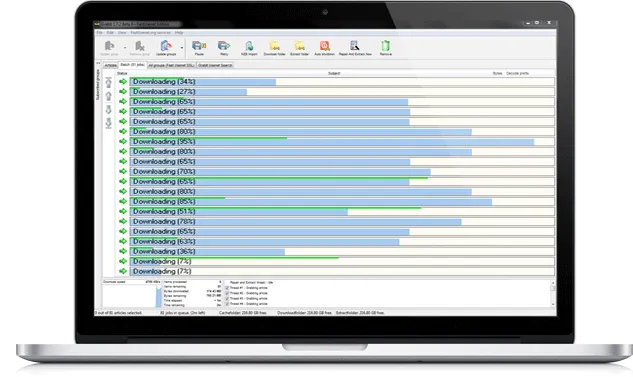The height and width of the screenshot is (377, 633).
Task: Click the greyed Update group icon
Action: (x=109, y=46)
